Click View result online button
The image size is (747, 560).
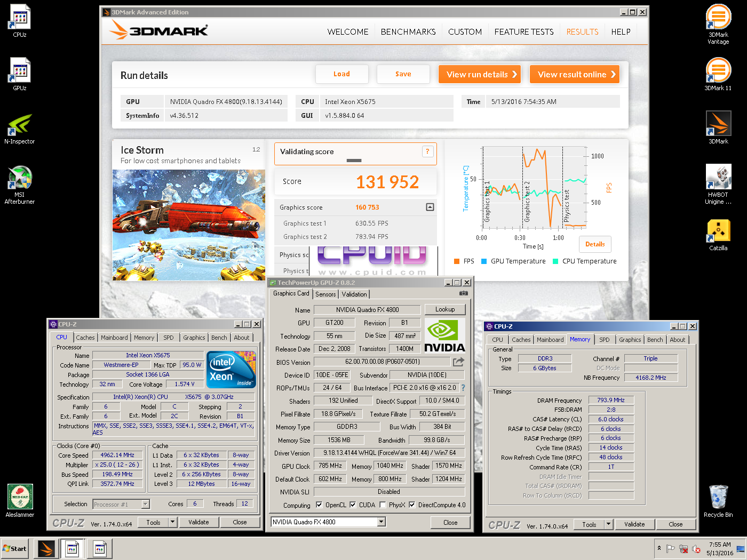pos(575,74)
